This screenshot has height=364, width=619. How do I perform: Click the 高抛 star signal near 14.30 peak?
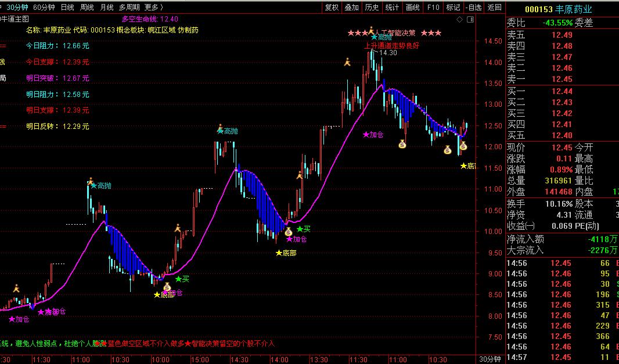click(382, 38)
